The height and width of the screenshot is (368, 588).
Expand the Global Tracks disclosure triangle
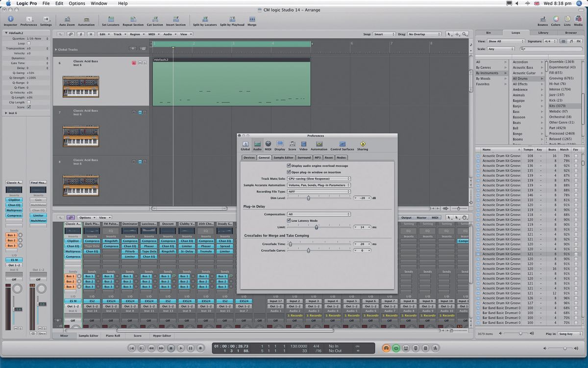point(56,50)
